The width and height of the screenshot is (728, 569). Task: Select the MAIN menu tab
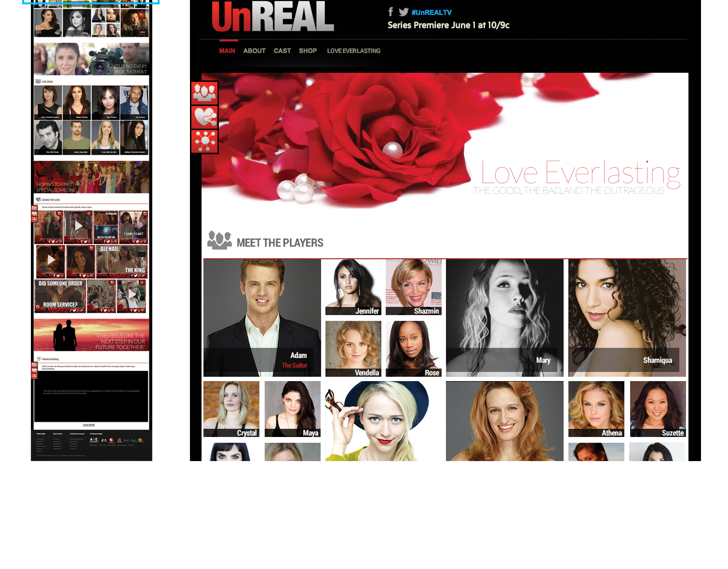point(227,51)
